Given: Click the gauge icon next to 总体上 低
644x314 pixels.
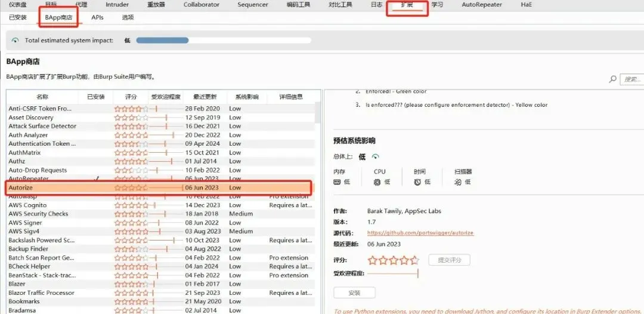Looking at the screenshot, I should [375, 156].
